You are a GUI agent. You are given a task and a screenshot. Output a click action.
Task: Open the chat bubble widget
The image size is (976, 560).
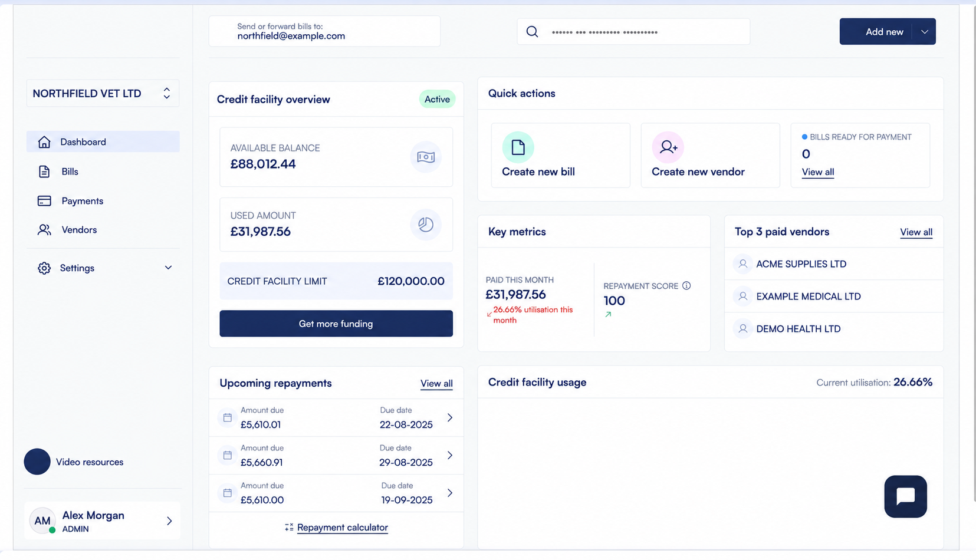coord(905,496)
